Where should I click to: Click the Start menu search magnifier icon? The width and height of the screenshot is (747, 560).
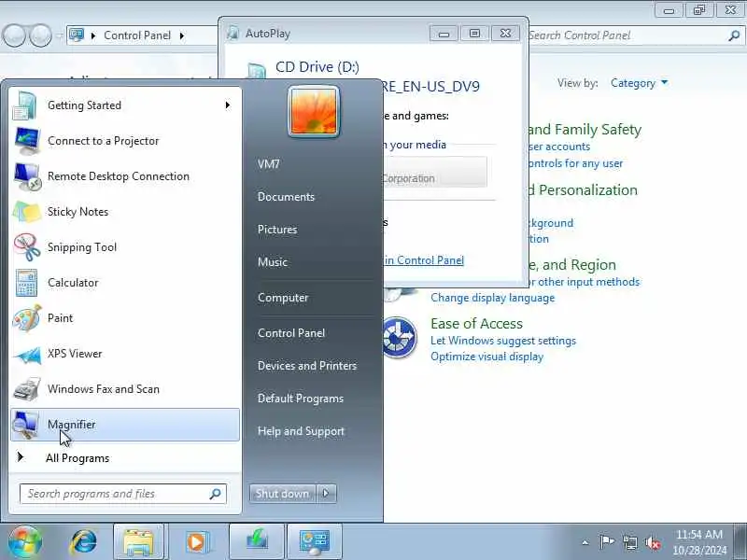point(216,494)
